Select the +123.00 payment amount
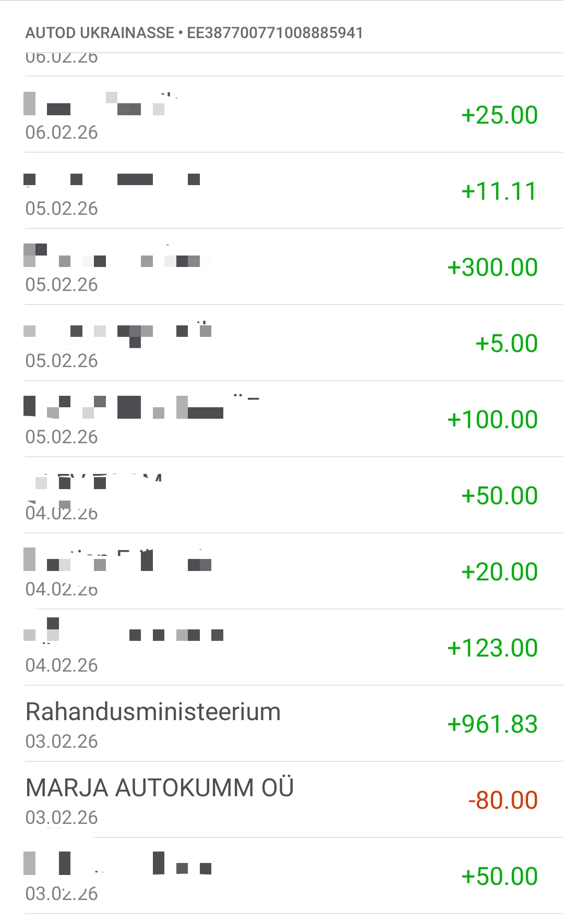Image resolution: width=563 pixels, height=924 pixels. tap(492, 648)
